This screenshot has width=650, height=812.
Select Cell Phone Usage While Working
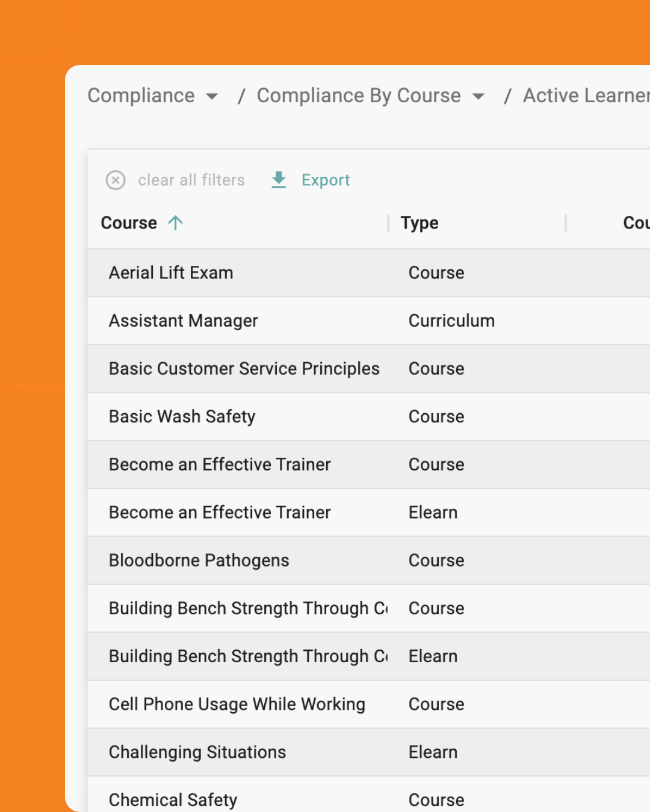click(x=237, y=704)
